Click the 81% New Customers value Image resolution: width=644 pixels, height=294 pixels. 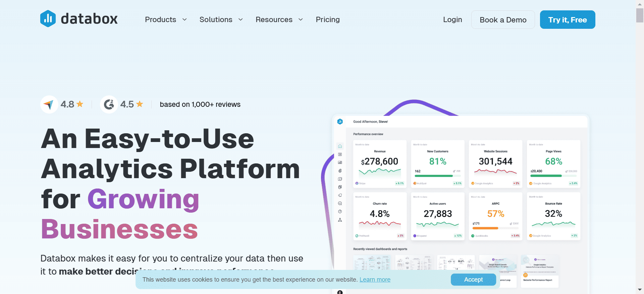(438, 161)
